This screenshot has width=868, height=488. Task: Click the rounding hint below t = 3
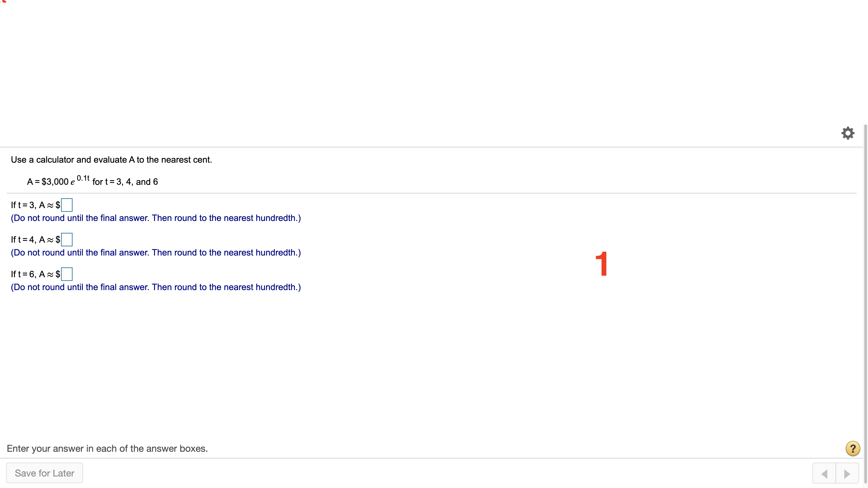click(x=156, y=218)
